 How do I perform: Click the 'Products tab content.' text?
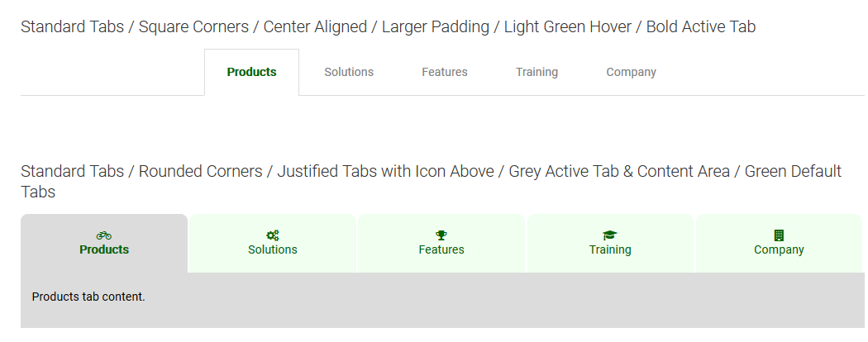(88, 297)
